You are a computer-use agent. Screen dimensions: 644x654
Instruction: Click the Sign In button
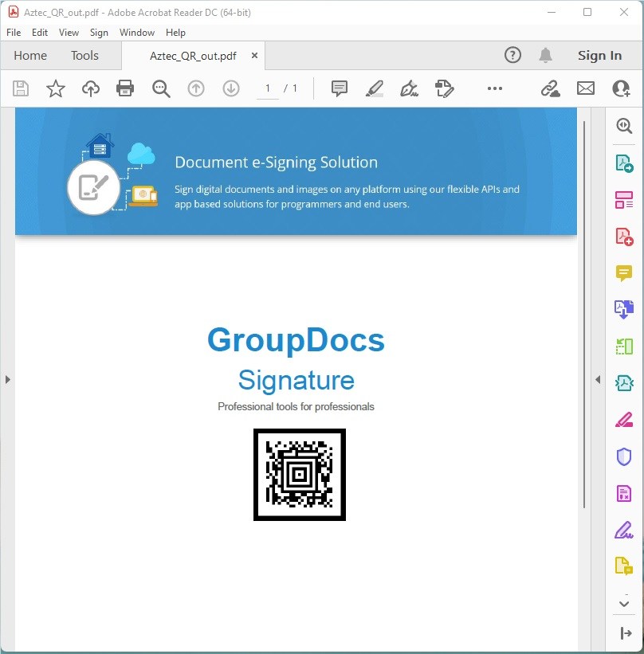coord(599,56)
